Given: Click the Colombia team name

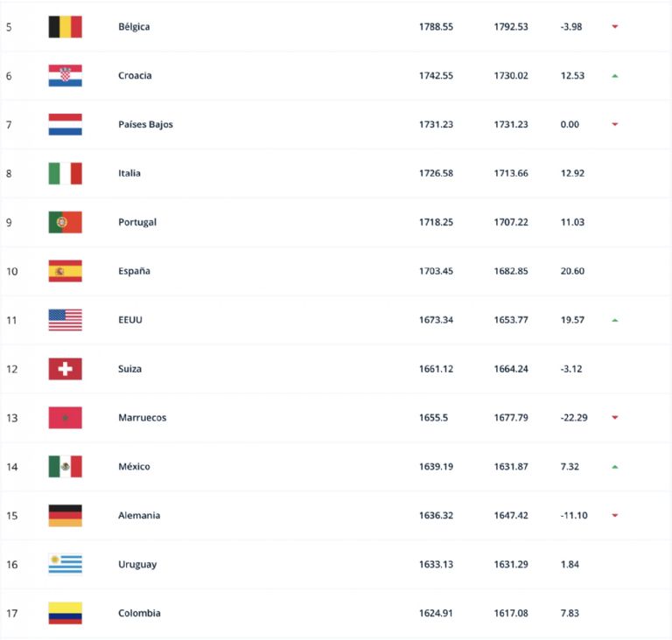Looking at the screenshot, I should [x=139, y=613].
